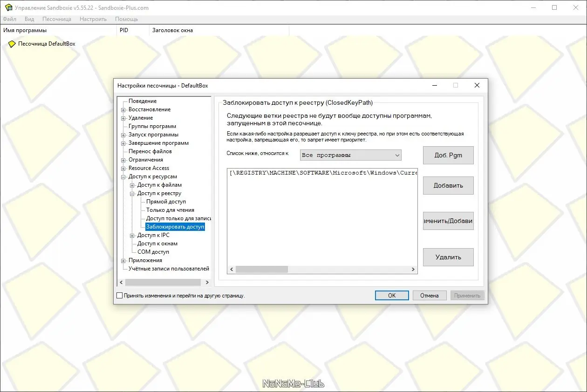Select Группы программ in settings tree
The image size is (587, 392).
tap(152, 126)
